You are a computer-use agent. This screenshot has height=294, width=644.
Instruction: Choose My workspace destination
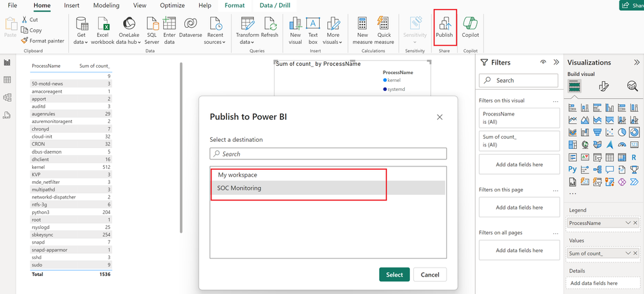coord(327,175)
